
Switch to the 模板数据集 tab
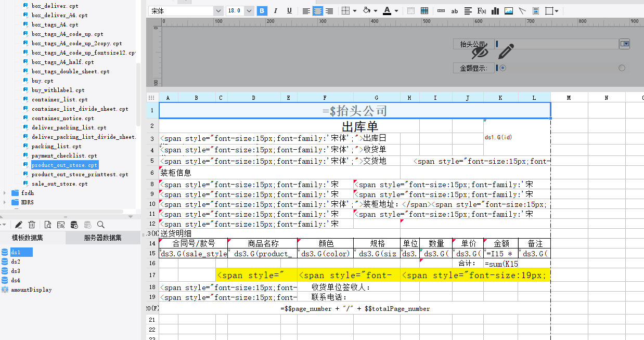[28, 238]
